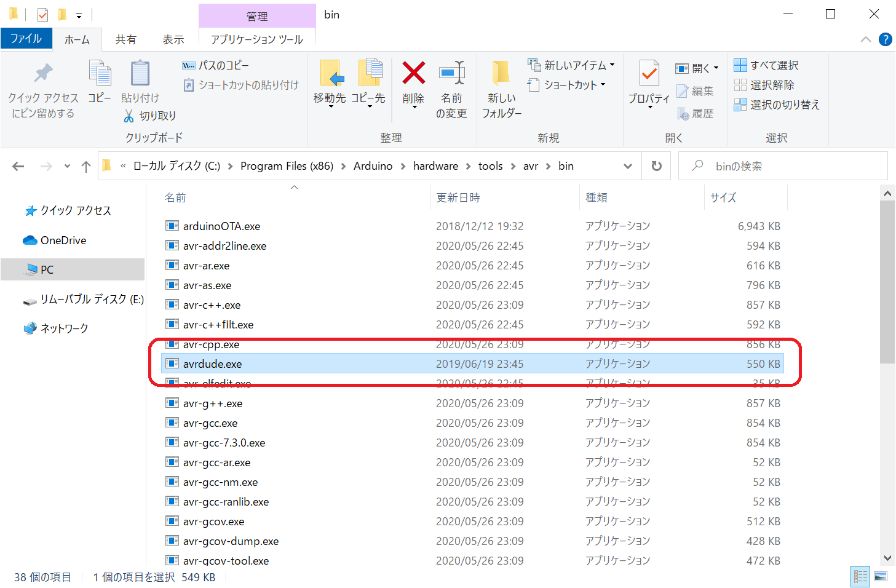Open the address bar history dropdown

point(627,166)
